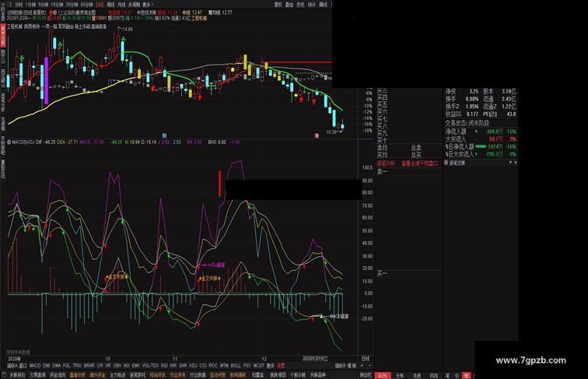This screenshot has width=588, height=379.
Task: Select the PSY indicator tab
Action: 247,366
